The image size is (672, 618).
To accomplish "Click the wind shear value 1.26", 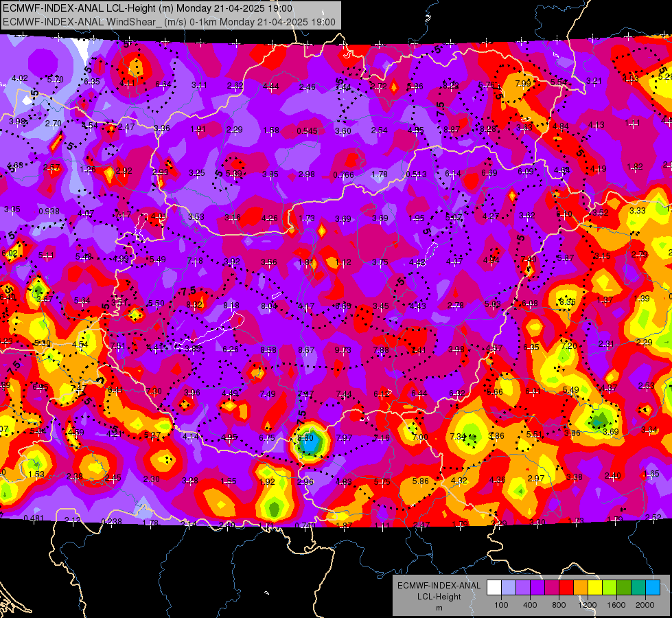I will pyautogui.click(x=87, y=170).
